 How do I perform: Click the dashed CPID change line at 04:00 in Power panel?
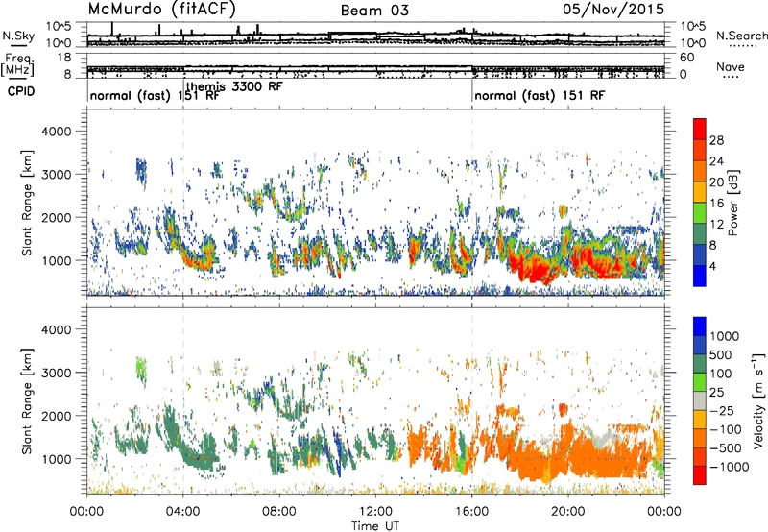click(183, 203)
